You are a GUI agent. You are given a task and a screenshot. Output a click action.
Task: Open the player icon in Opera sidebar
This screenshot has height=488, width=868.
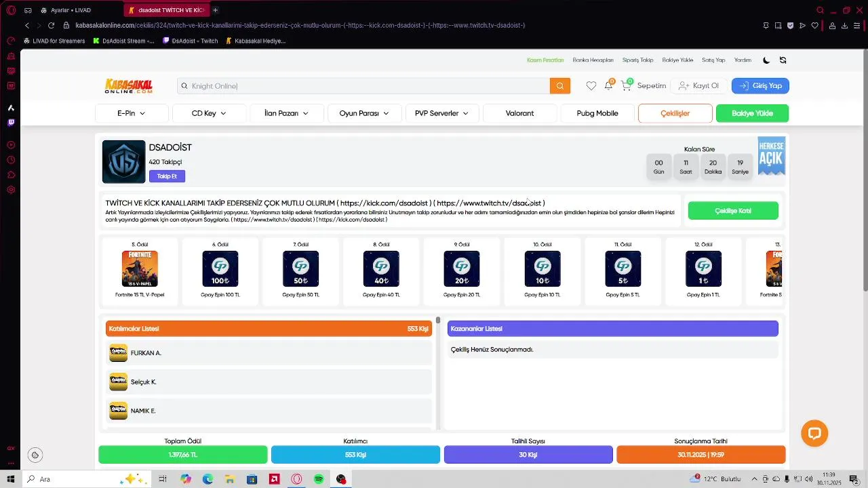11,145
